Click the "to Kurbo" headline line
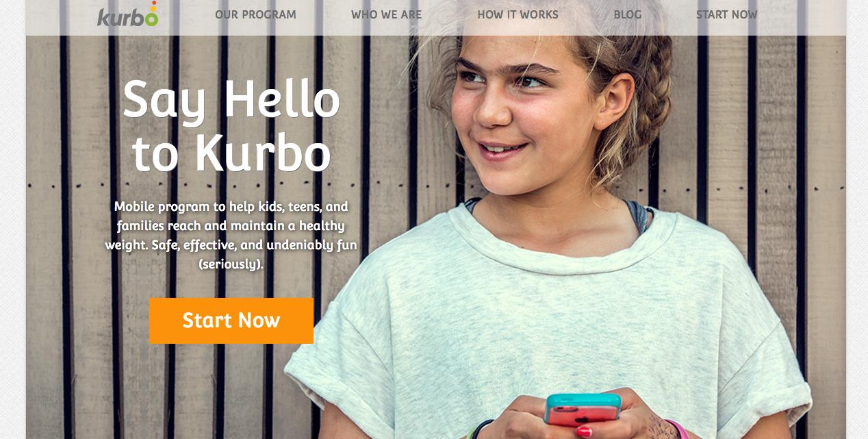Image resolution: width=868 pixels, height=439 pixels. 231,153
